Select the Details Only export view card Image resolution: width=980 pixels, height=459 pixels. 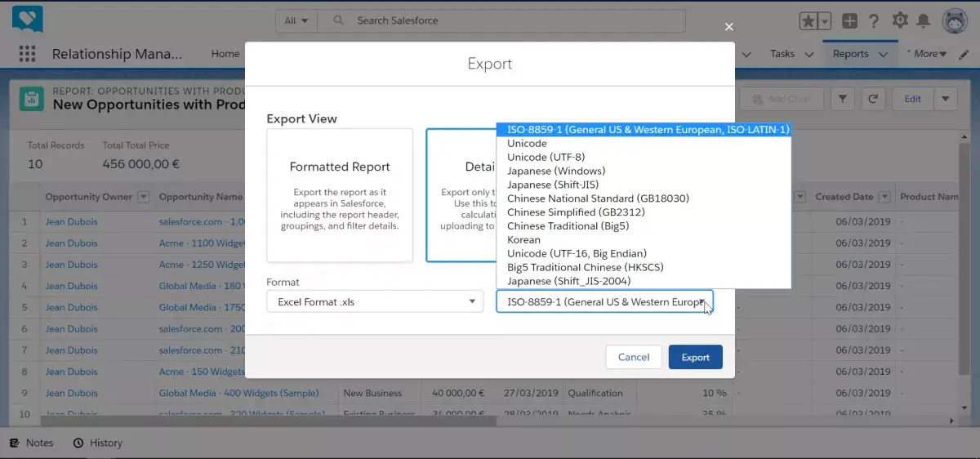(461, 195)
